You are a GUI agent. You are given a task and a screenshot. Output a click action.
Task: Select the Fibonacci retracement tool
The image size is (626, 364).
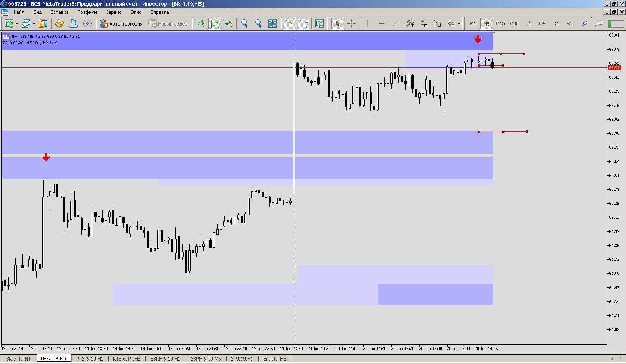tap(424, 23)
